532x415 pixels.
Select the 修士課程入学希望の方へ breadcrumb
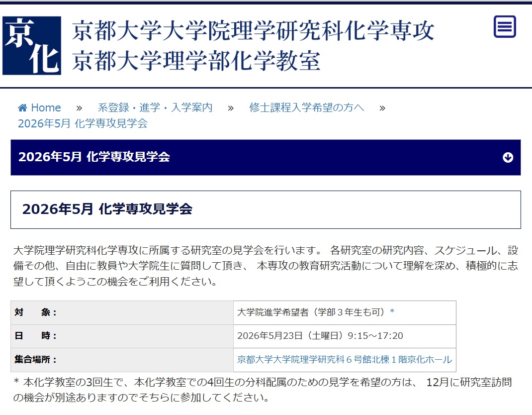[306, 108]
